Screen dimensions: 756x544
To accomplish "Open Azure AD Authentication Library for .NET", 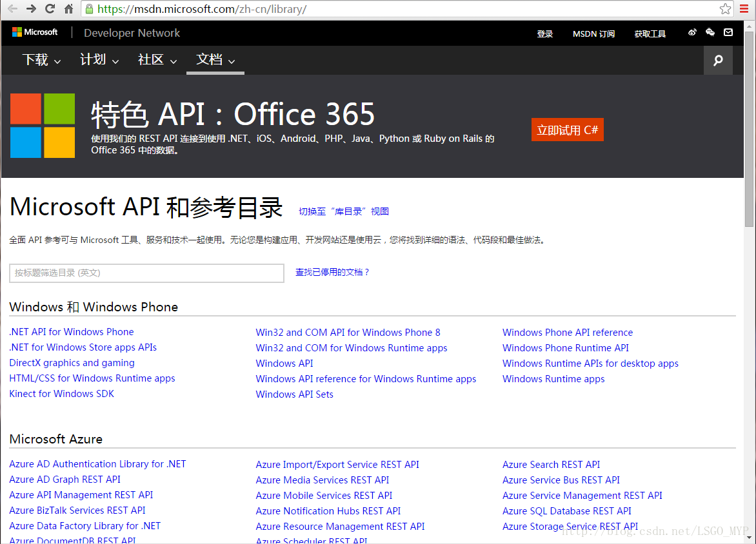I will 97,463.
